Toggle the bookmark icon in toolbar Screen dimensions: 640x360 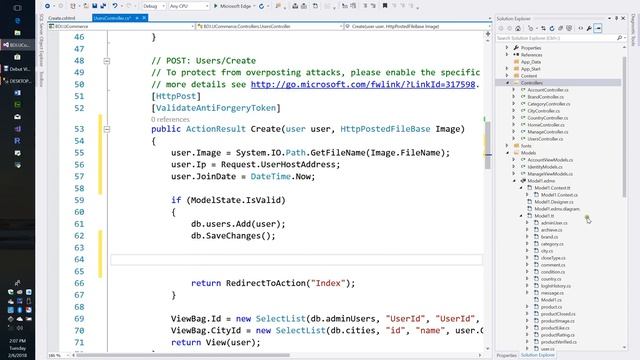[384, 6]
